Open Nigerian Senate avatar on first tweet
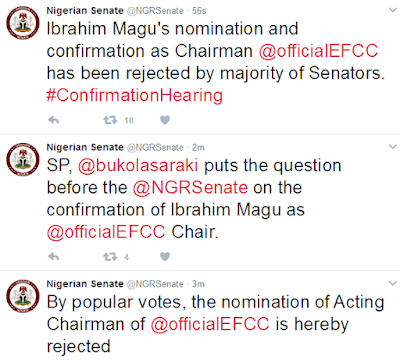 [x=23, y=22]
